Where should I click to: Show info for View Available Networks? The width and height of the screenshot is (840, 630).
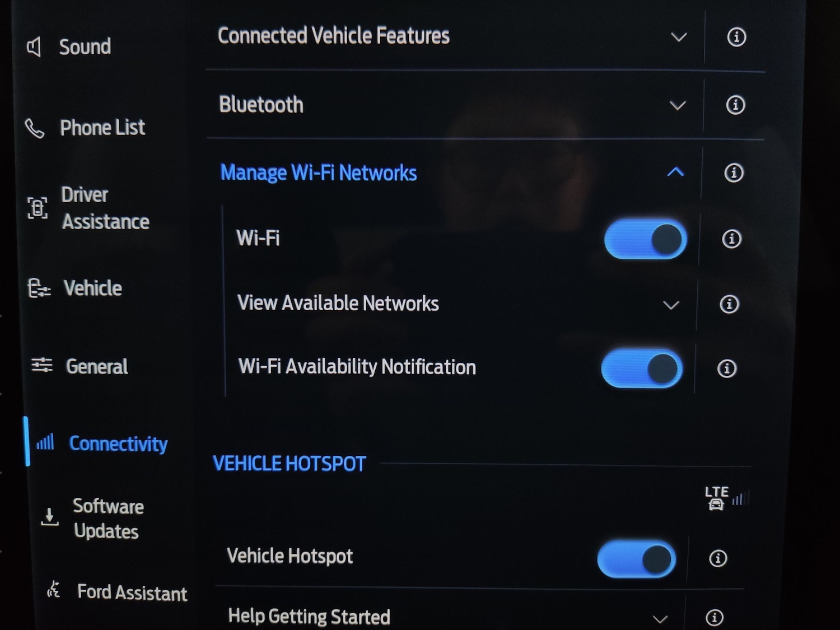pyautogui.click(x=729, y=304)
